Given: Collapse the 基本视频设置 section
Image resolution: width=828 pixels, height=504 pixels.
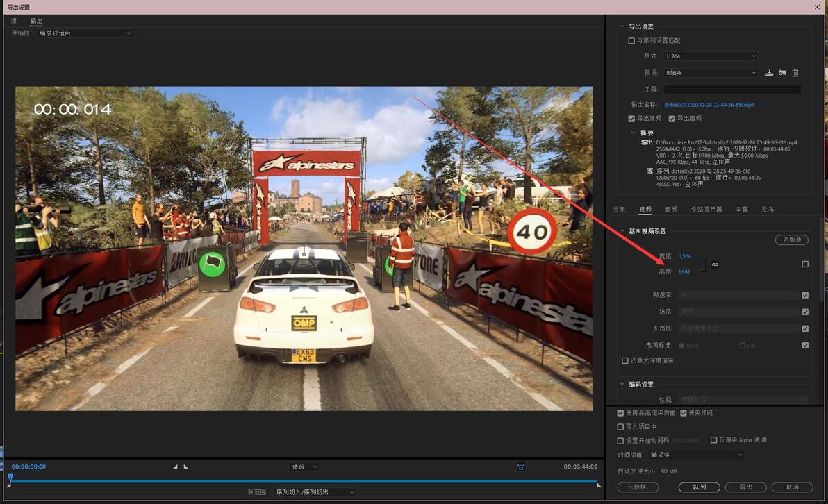Looking at the screenshot, I should coord(622,231).
